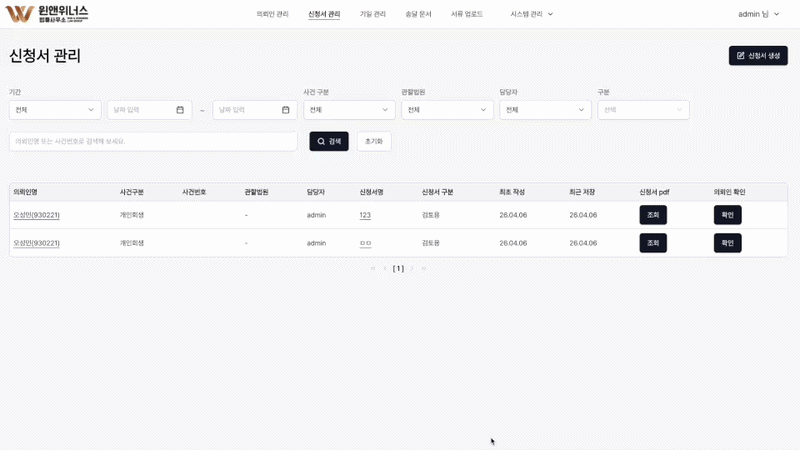Click the next page arrow in pagination
The height and width of the screenshot is (450, 800).
[412, 268]
